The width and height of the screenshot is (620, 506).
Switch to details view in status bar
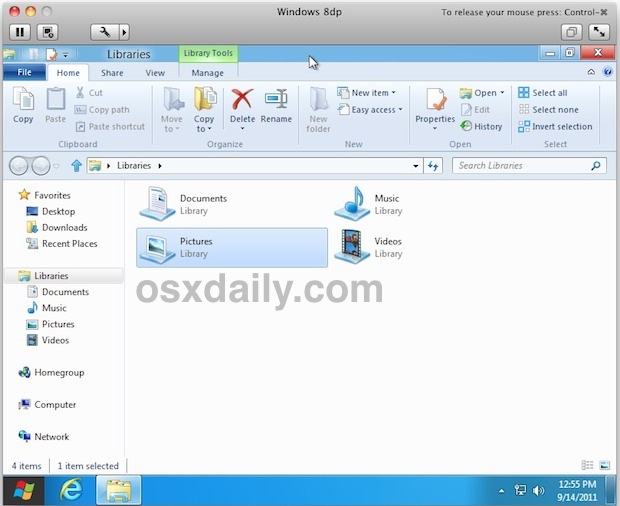[587, 465]
